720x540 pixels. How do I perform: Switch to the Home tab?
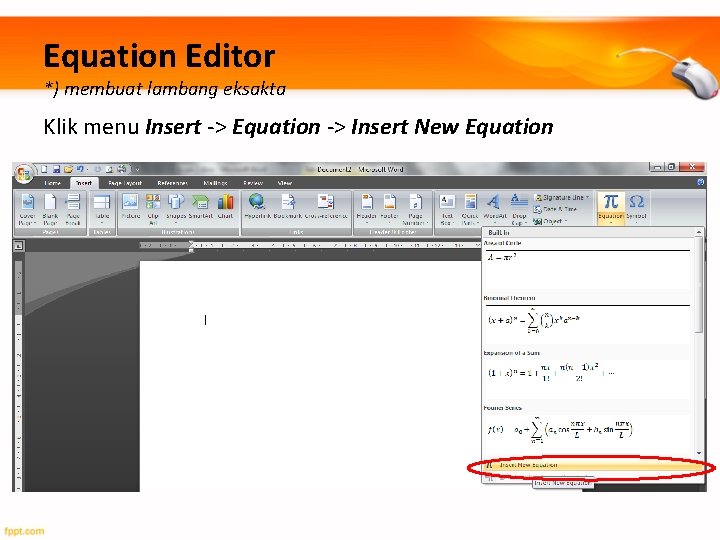(x=52, y=183)
